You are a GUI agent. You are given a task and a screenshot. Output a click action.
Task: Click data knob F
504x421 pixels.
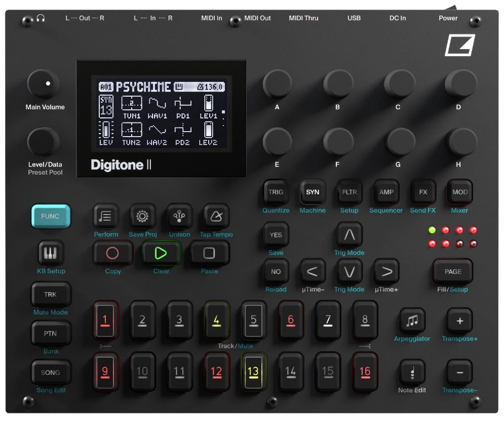[338, 141]
